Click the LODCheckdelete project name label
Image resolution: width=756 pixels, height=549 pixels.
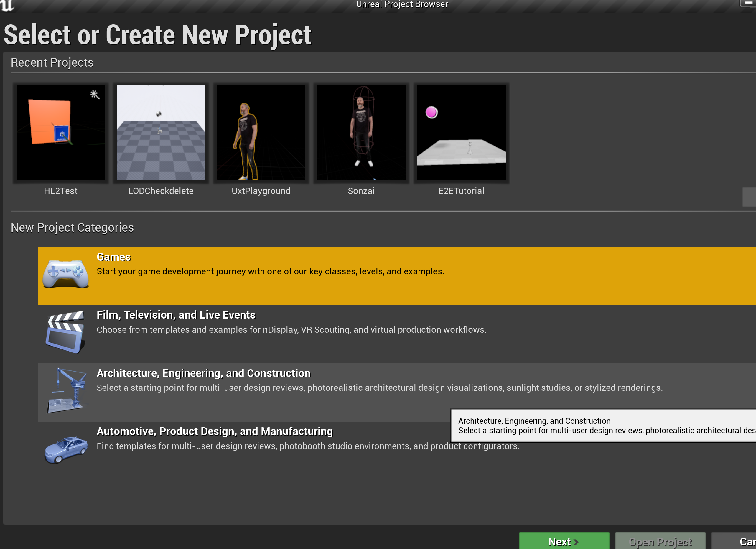(161, 191)
